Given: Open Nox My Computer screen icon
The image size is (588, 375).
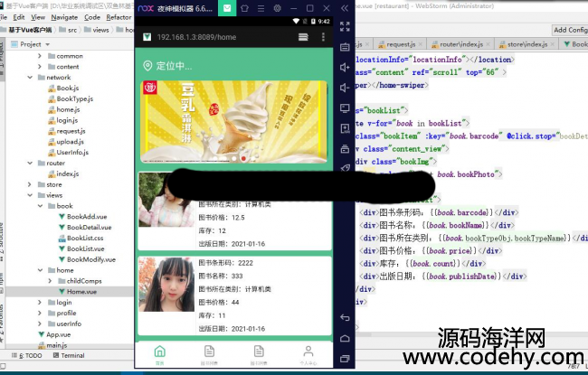Looking at the screenshot, I should point(345,108).
